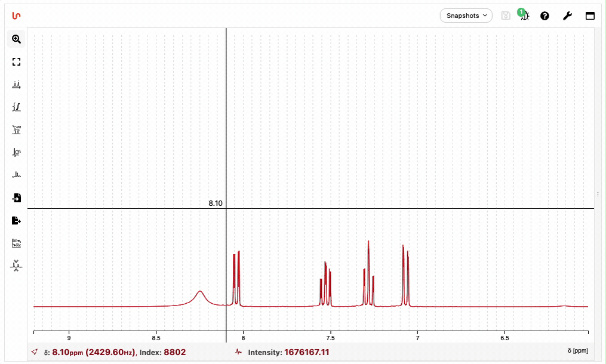Select the Zoom in tool

pos(16,39)
